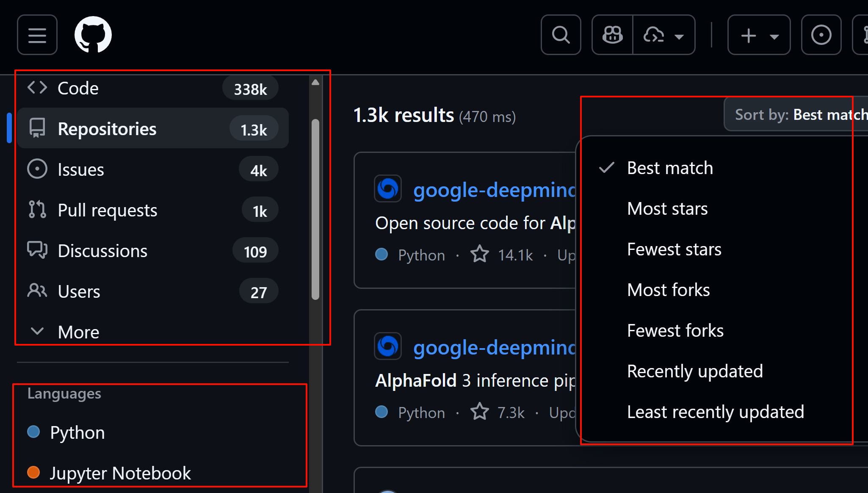Click first google-deepmind repository avatar

coord(387,189)
